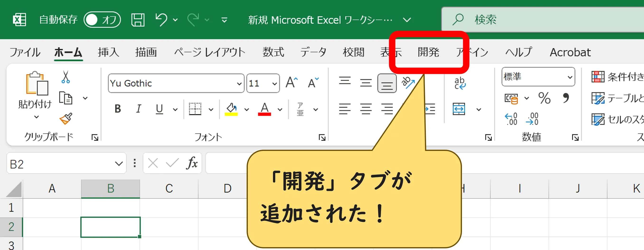
Task: Click the Save icon in title bar
Action: point(138,20)
